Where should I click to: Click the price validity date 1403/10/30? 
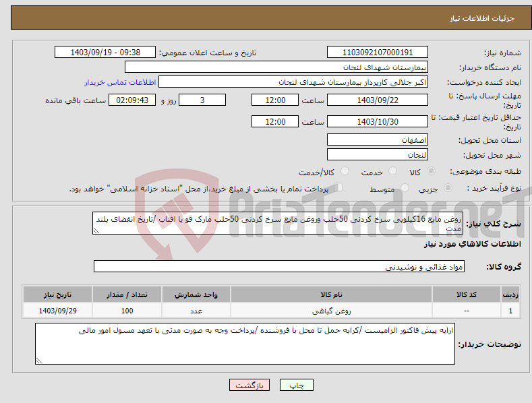pos(378,121)
